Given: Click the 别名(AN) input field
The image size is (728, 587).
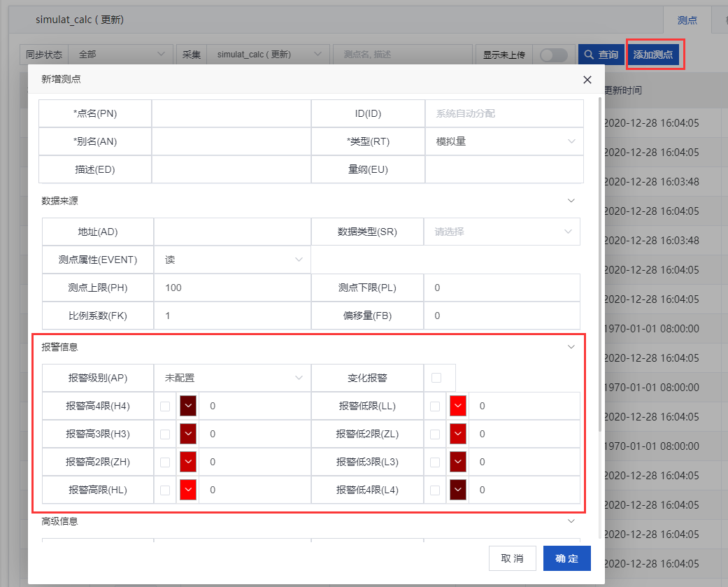Looking at the screenshot, I should (231, 141).
